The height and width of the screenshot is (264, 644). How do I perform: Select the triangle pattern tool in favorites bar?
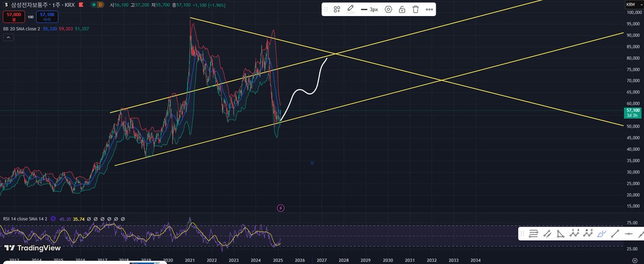[561, 233]
